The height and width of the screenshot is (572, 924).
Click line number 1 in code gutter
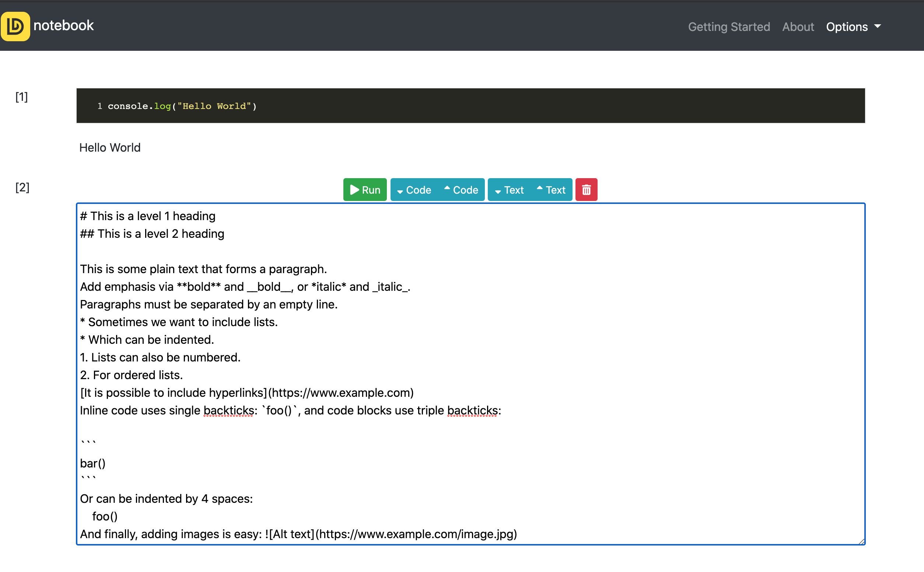tap(99, 106)
